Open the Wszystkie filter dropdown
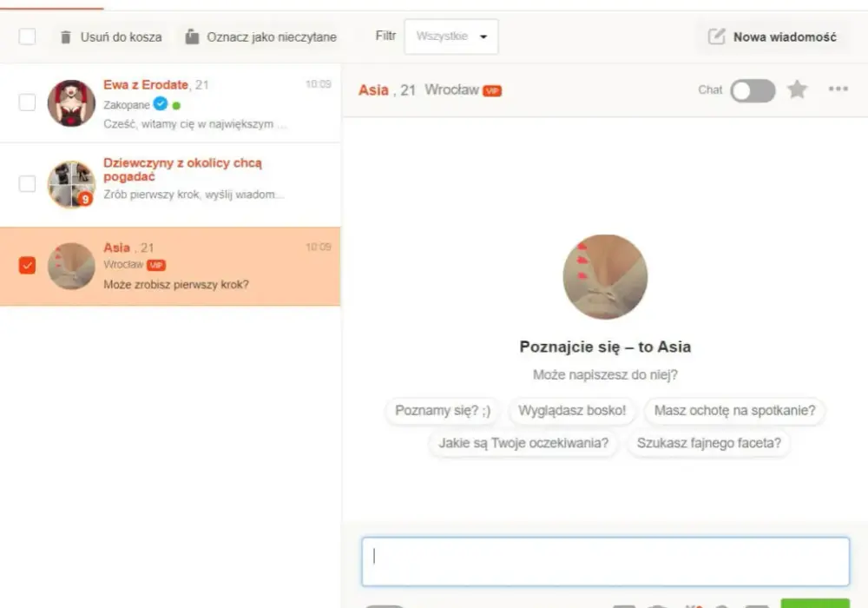868x608 pixels. click(451, 36)
